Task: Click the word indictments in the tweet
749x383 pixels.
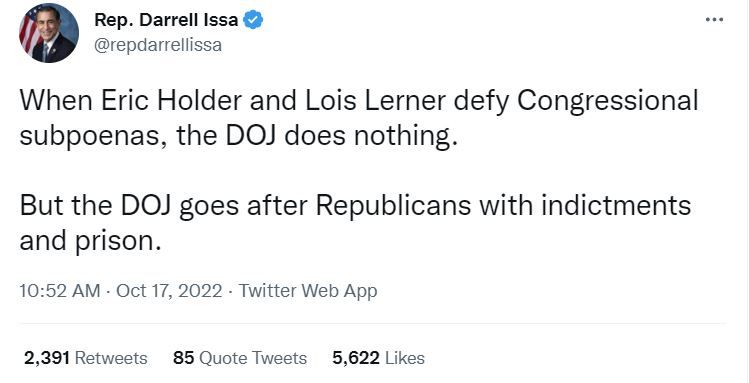Action: [617, 205]
